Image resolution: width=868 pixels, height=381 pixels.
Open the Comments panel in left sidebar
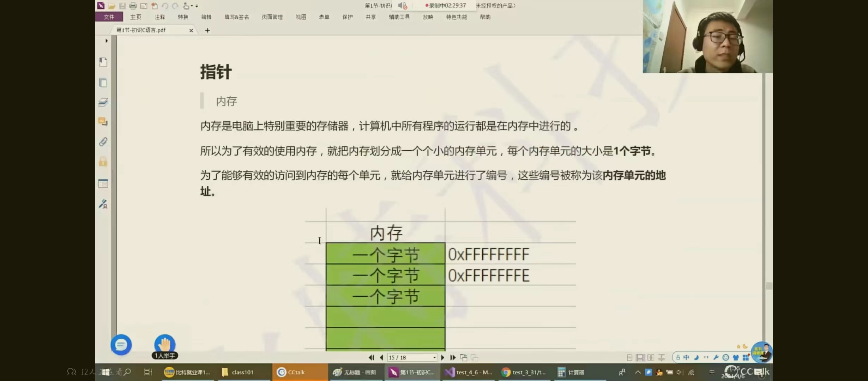[x=103, y=122]
